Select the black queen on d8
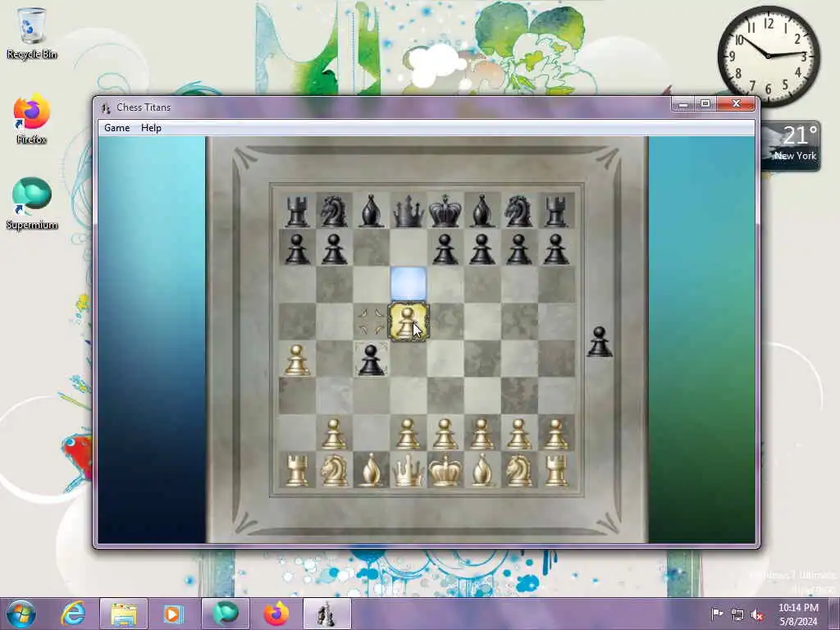This screenshot has width=840, height=630. click(409, 211)
